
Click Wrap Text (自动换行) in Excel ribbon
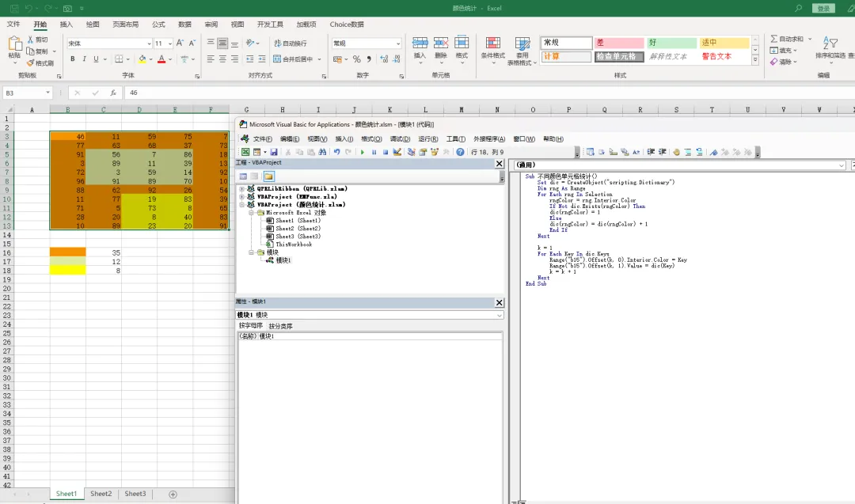point(290,43)
